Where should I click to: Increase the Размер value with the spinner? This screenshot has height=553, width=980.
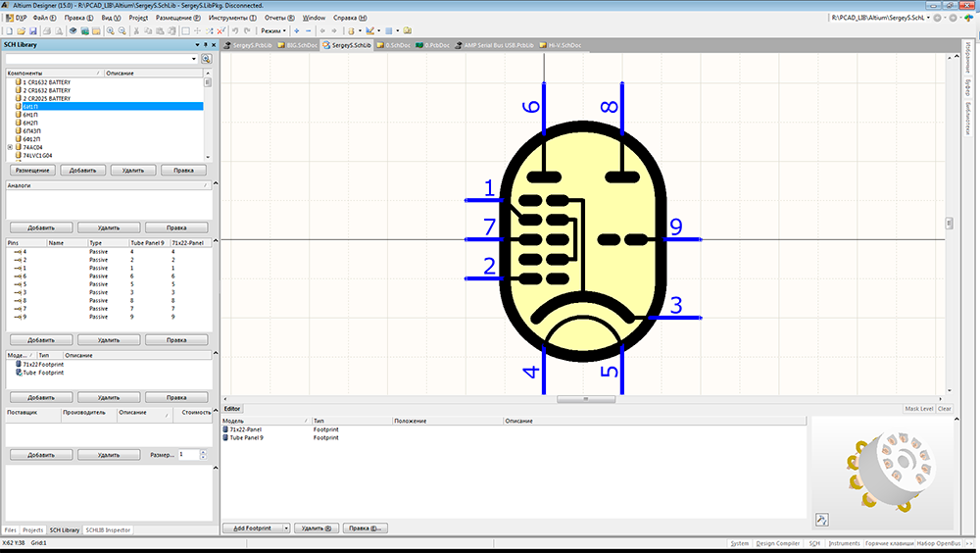204,452
